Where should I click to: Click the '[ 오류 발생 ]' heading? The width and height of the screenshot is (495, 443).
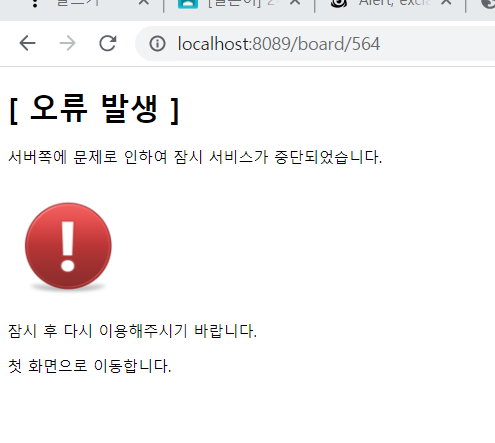tap(94, 109)
